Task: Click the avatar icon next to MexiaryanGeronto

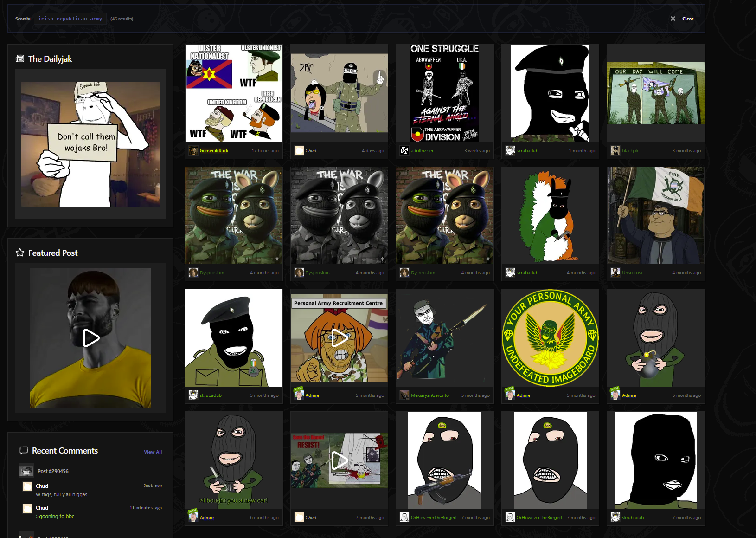Action: coord(404,395)
